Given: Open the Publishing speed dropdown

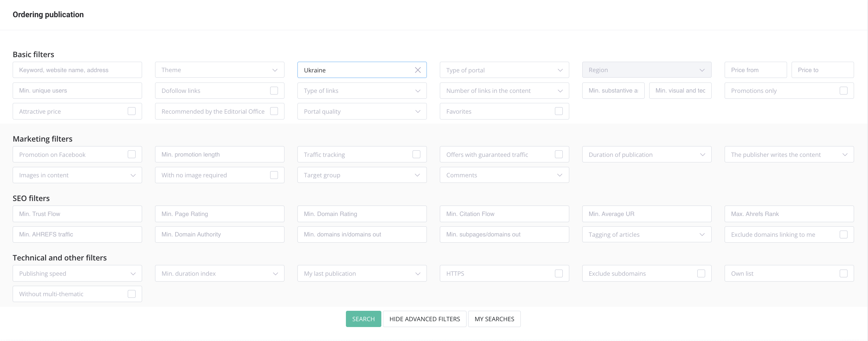Looking at the screenshot, I should click(77, 273).
